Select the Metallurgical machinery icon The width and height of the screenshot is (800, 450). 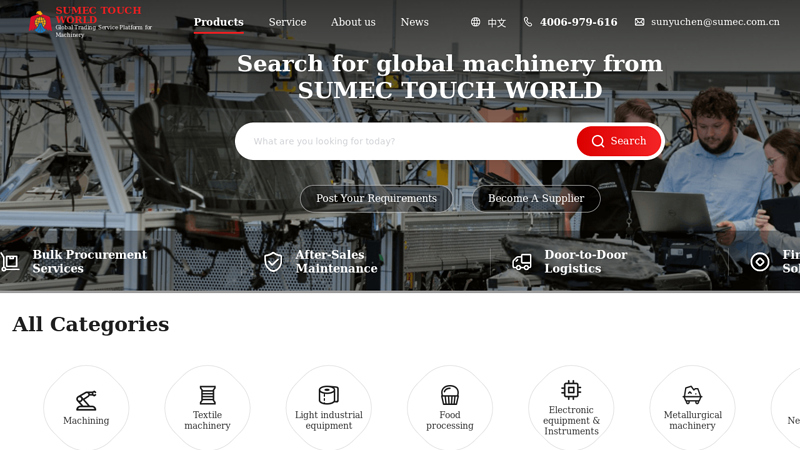[692, 395]
